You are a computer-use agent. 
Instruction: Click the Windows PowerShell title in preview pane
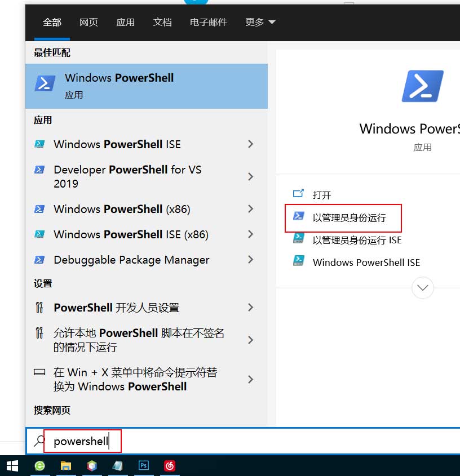410,128
